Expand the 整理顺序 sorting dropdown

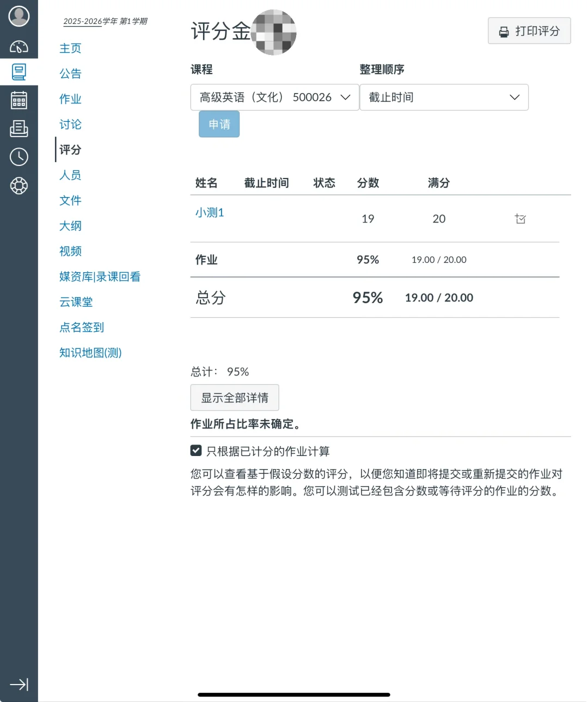(444, 97)
